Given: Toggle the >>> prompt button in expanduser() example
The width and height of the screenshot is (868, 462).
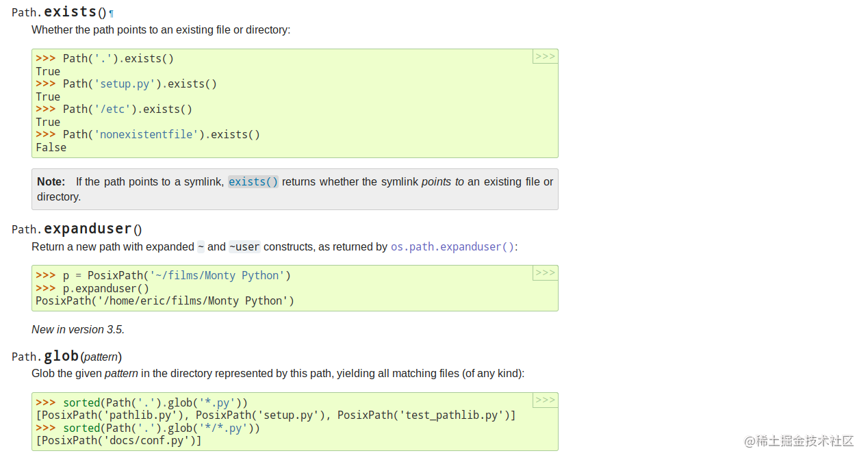Looking at the screenshot, I should [x=544, y=272].
